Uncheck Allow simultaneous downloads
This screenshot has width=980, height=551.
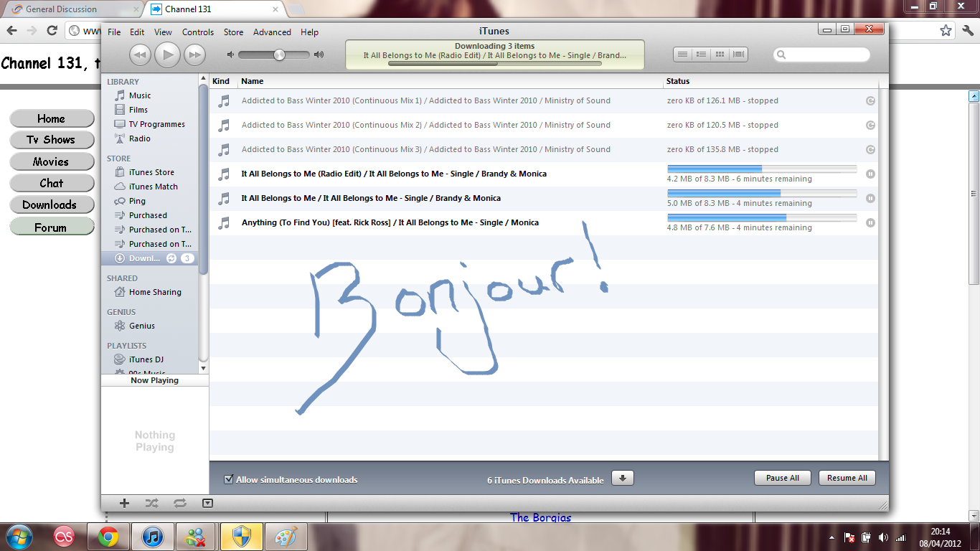pyautogui.click(x=229, y=479)
